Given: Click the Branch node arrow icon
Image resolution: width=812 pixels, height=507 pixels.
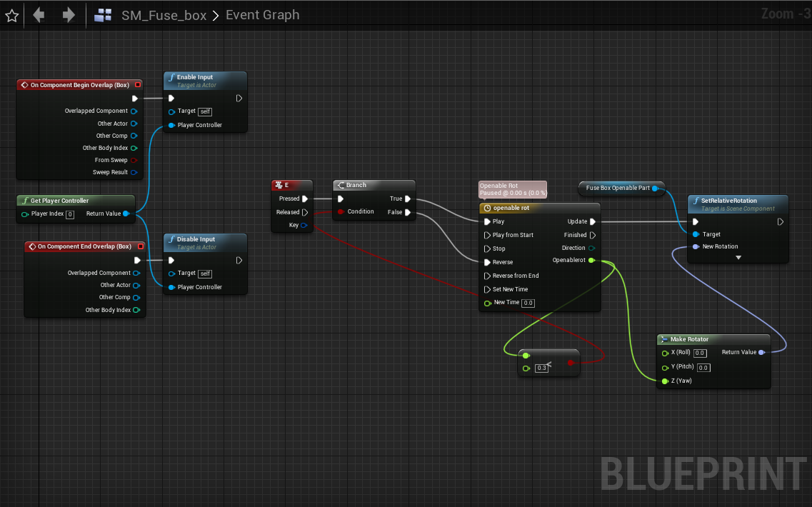Looking at the screenshot, I should [341, 184].
